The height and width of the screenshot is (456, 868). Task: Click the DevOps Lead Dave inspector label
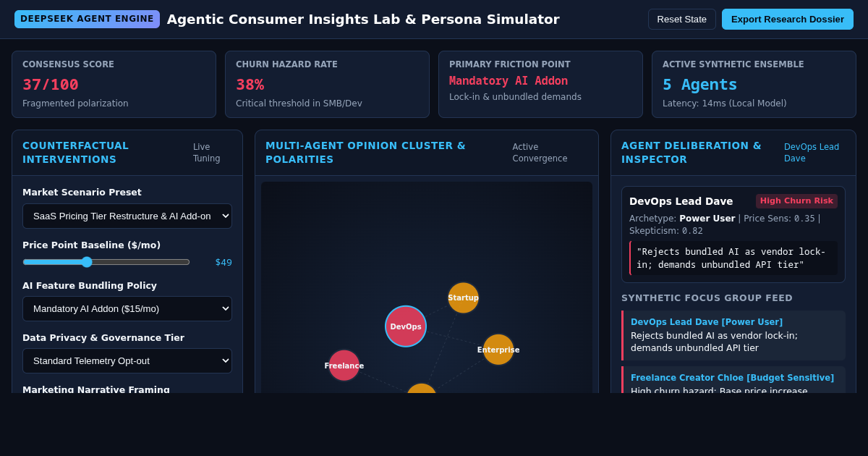(812, 153)
